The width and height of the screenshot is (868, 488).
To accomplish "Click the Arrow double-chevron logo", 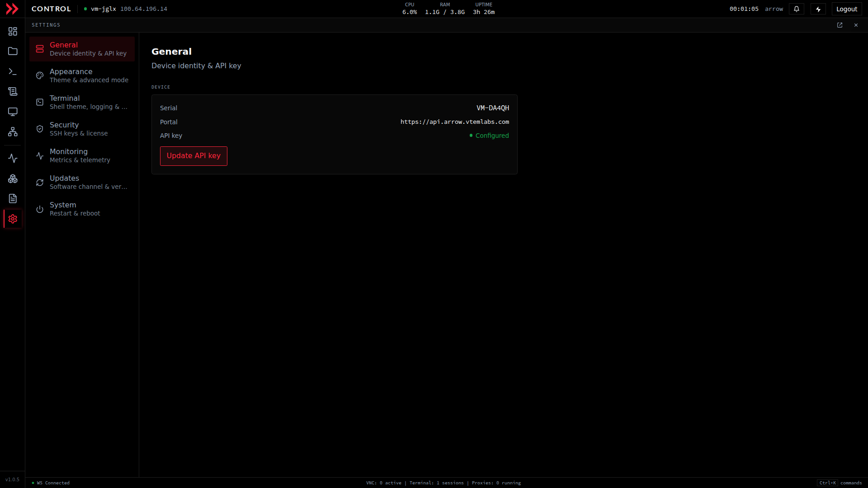I will click(x=12, y=9).
